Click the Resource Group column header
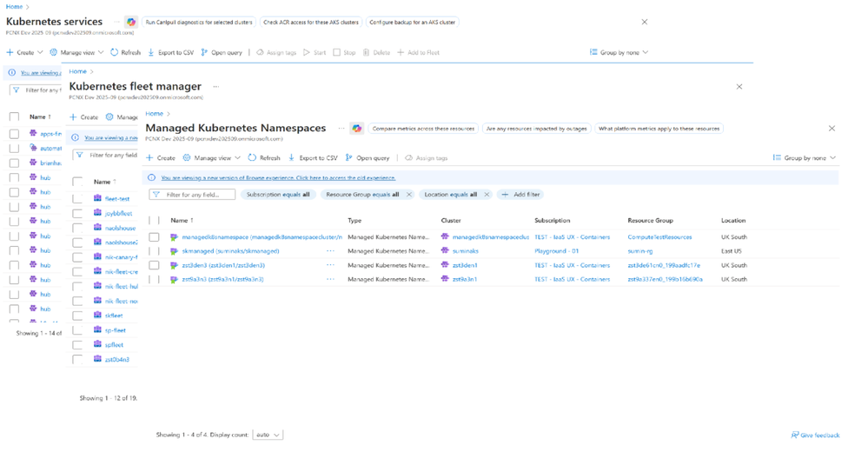 click(650, 221)
